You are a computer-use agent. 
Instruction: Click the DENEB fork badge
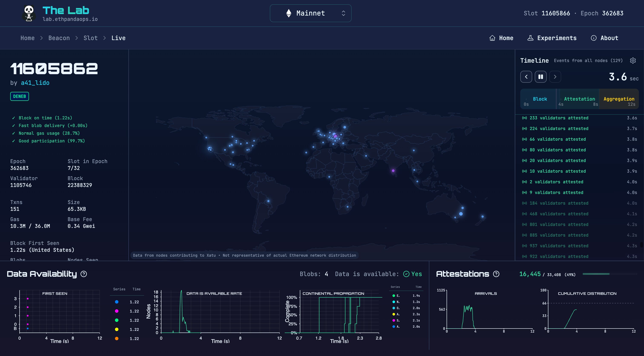[x=20, y=96]
